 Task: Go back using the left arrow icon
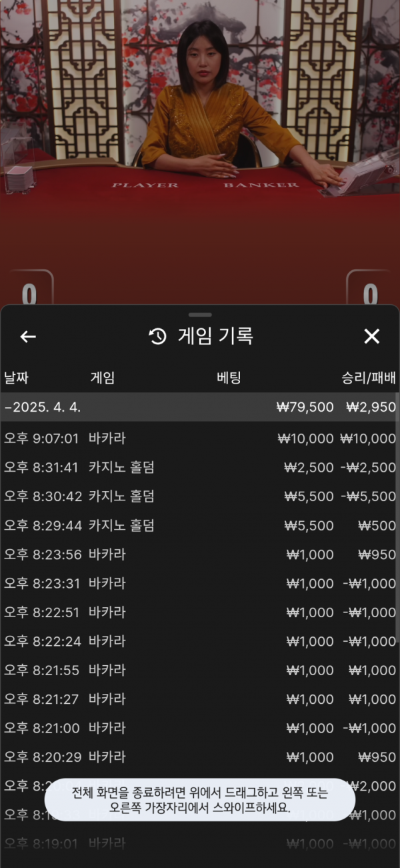coord(28,337)
